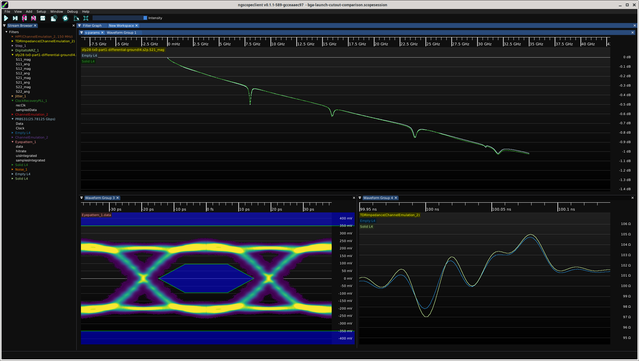Close the Stream Browser tab
Screen dimensions: 639x361
(x=35, y=26)
